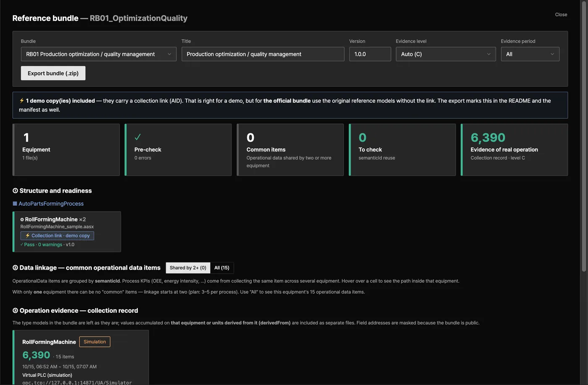Click the Collection link · demo copy badge

click(x=57, y=236)
